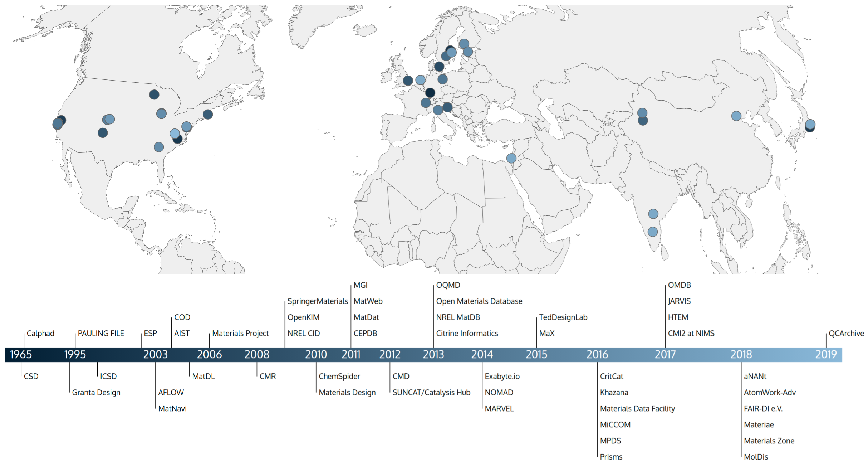Click the Materials Project label
868x466 pixels.
tap(240, 334)
